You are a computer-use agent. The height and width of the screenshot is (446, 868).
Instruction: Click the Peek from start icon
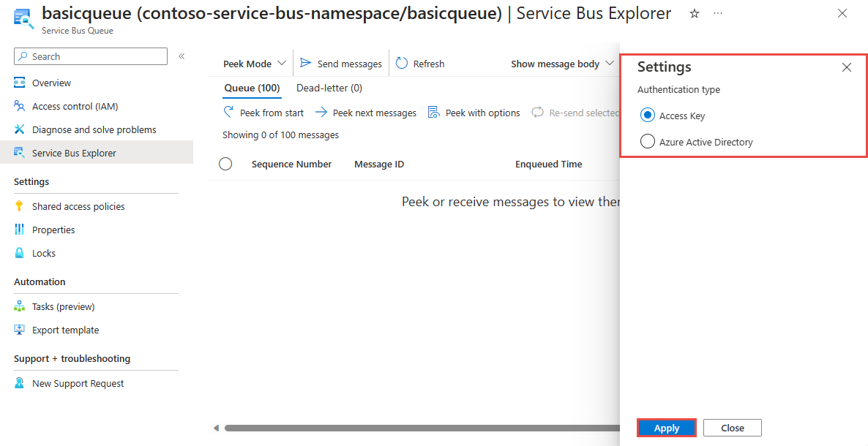[228, 113]
